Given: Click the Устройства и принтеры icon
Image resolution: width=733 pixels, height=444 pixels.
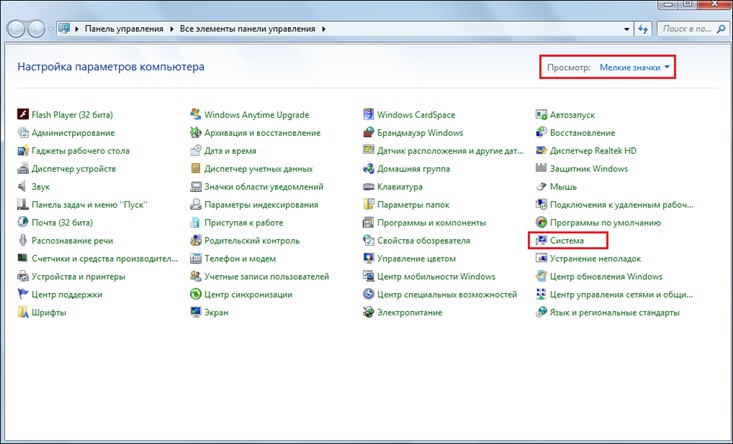Looking at the screenshot, I should 23,276.
